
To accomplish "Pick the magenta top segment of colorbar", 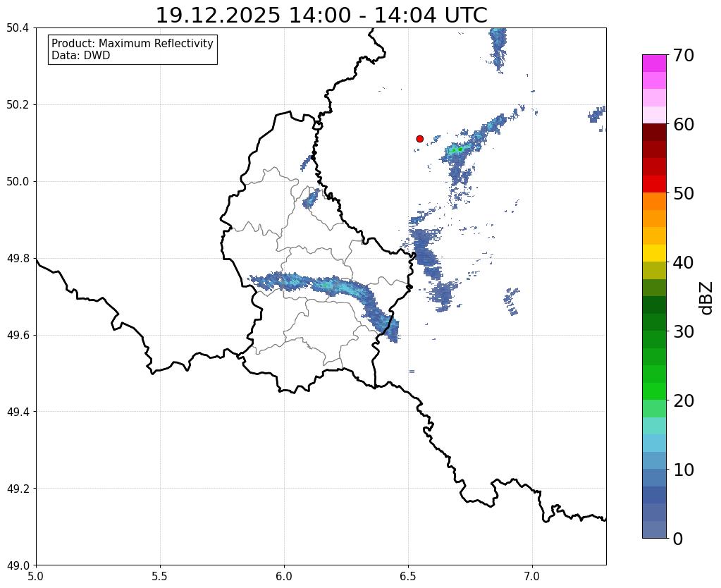I will (654, 63).
